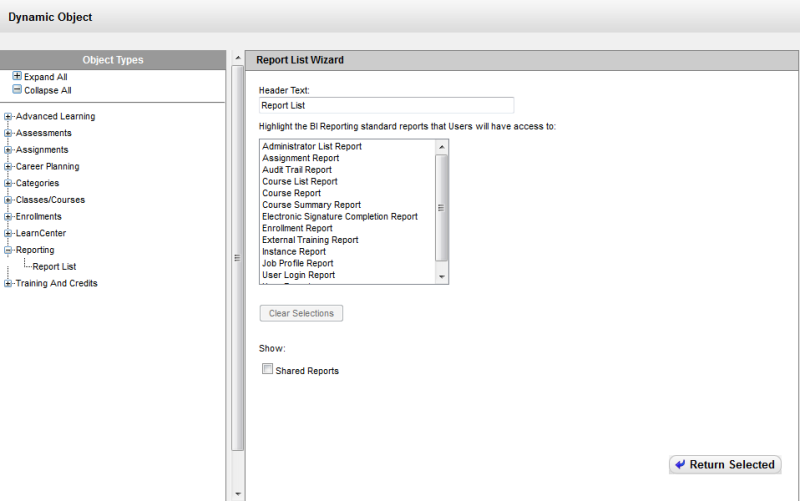Click the report listbox scrollbar thumb
The width and height of the screenshot is (800, 501).
[x=442, y=208]
